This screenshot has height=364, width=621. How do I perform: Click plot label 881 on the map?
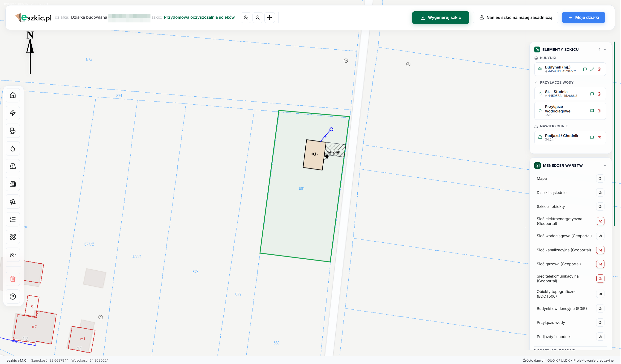coord(302,188)
